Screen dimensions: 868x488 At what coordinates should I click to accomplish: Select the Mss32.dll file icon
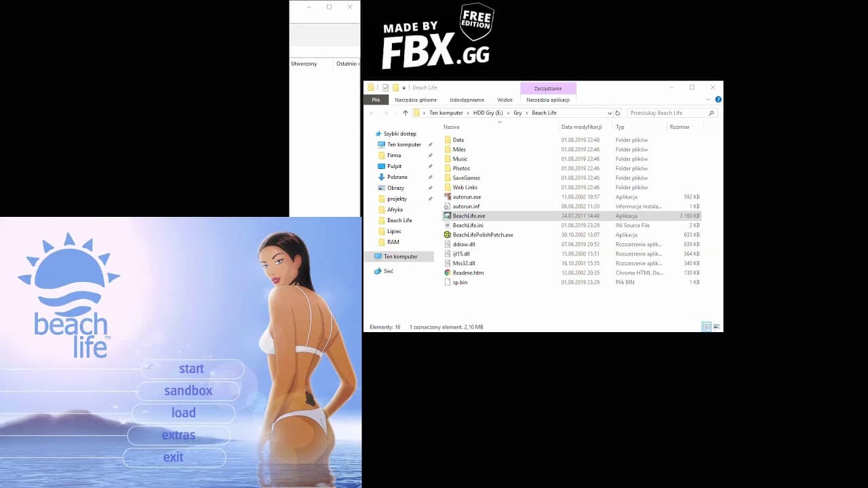click(x=448, y=263)
